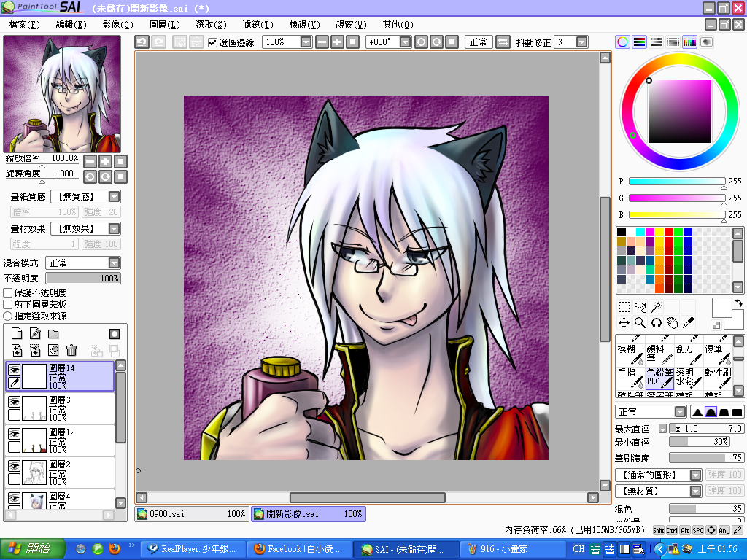Click the layer 不透明度 opacity slider
Screen dimensions: 747x560
pyautogui.click(x=83, y=278)
